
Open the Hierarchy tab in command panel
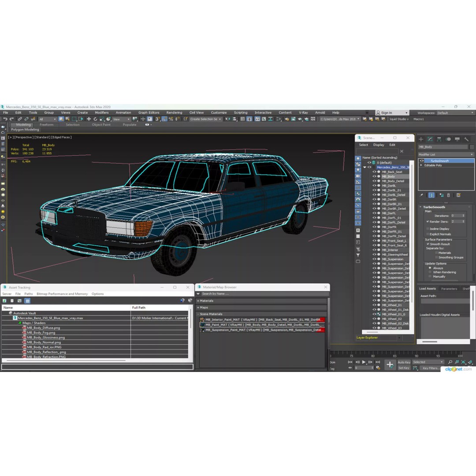(439, 139)
